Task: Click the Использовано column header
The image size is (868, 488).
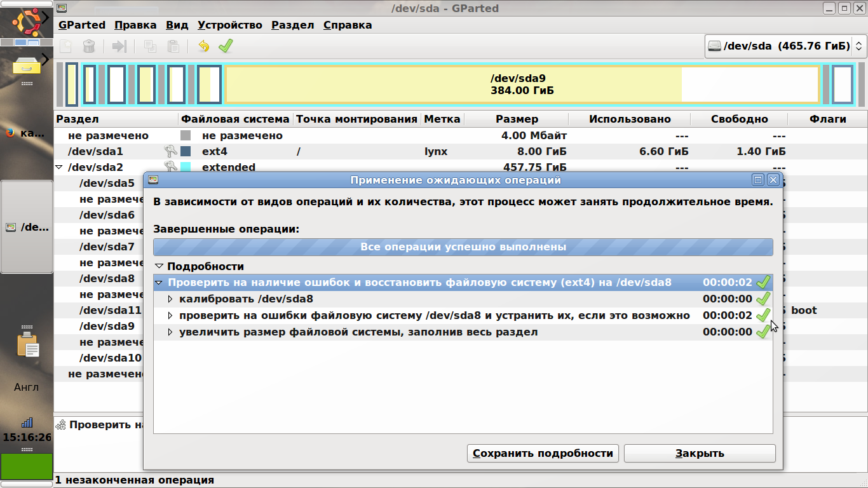Action: [630, 119]
